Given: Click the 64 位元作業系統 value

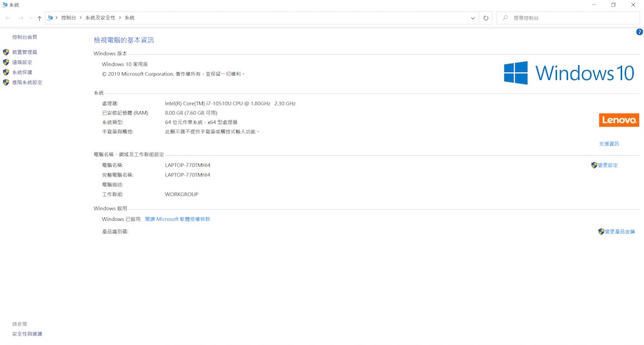Looking at the screenshot, I should [x=201, y=122].
